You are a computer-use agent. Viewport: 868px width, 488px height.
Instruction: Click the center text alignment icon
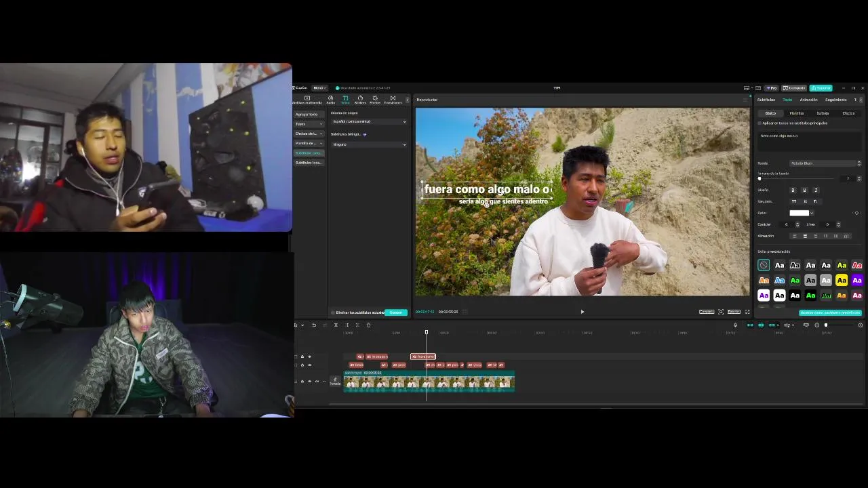coord(805,236)
